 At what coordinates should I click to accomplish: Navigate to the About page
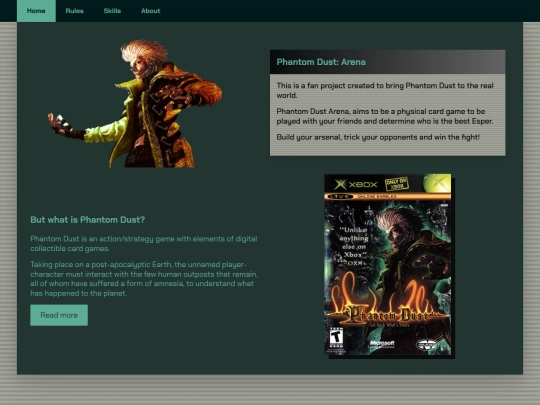pos(150,11)
